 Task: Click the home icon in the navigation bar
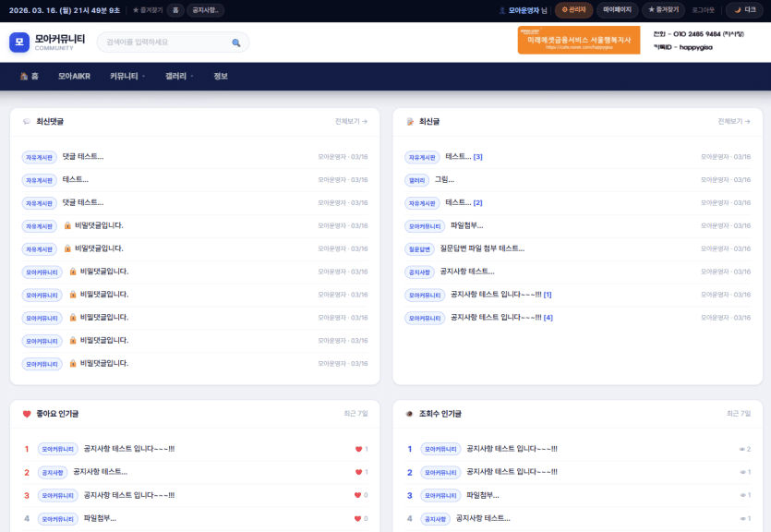[23, 78]
